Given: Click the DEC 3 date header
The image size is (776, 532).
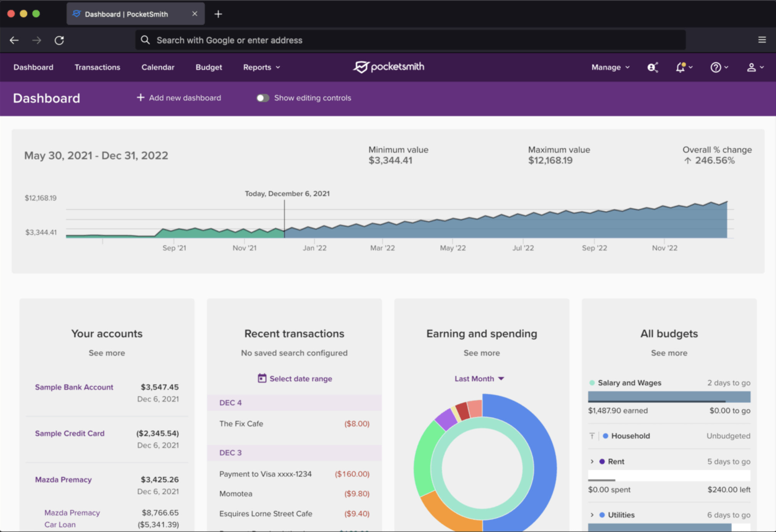Looking at the screenshot, I should pos(294,453).
